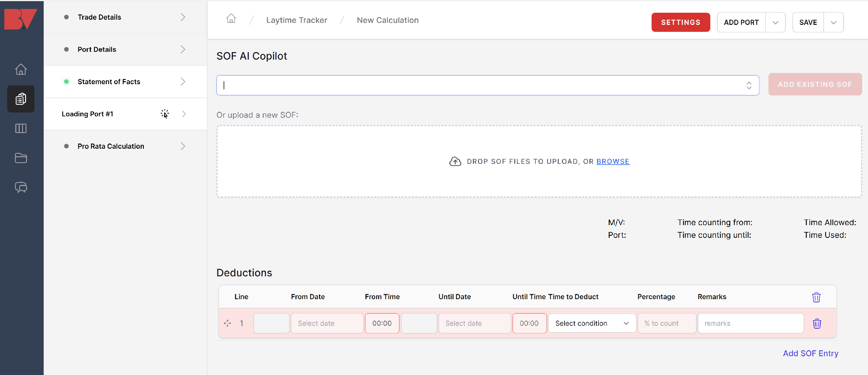This screenshot has height=375, width=868.
Task: Click the home icon in left sidebar
Action: pyautogui.click(x=21, y=69)
